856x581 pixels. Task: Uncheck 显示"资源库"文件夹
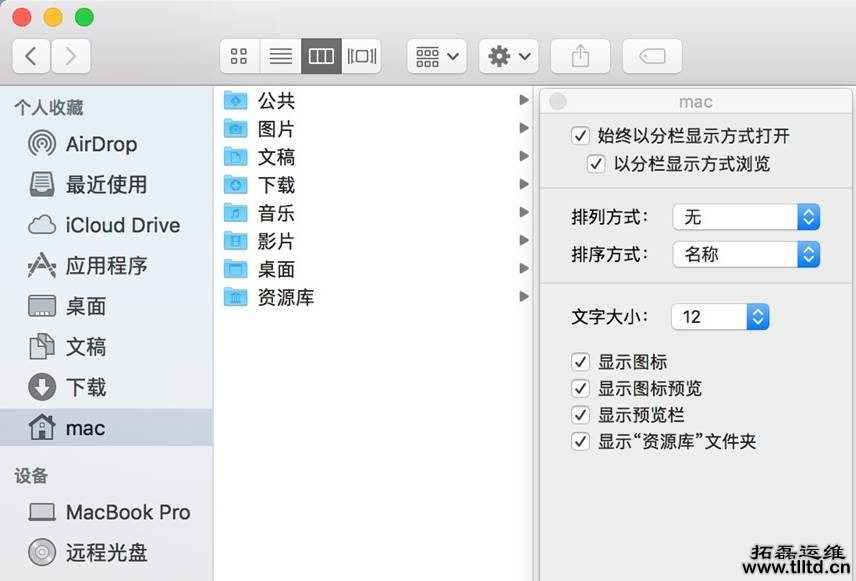click(x=580, y=441)
